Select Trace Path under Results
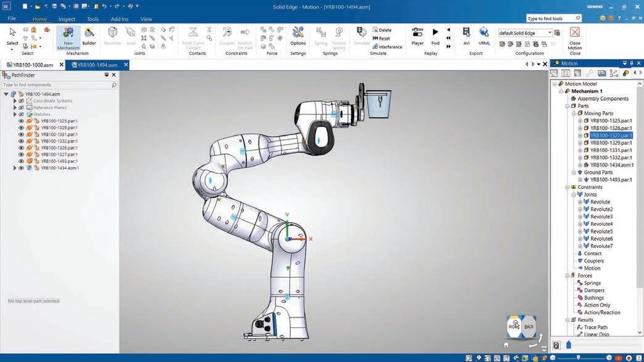 (596, 327)
